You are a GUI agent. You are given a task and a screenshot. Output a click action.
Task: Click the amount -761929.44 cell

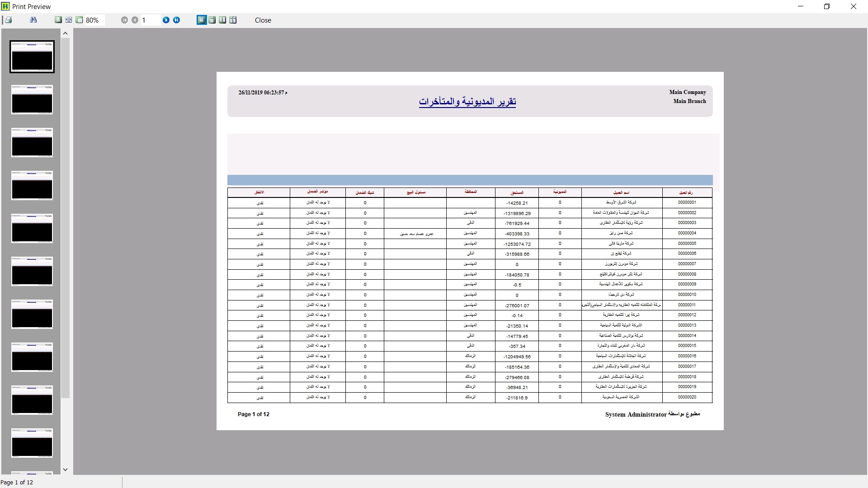[517, 224]
